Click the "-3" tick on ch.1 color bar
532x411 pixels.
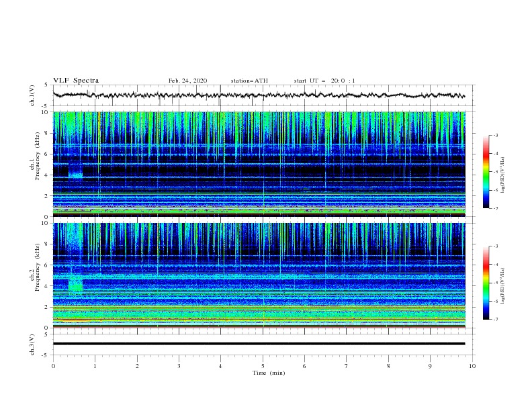495,135
